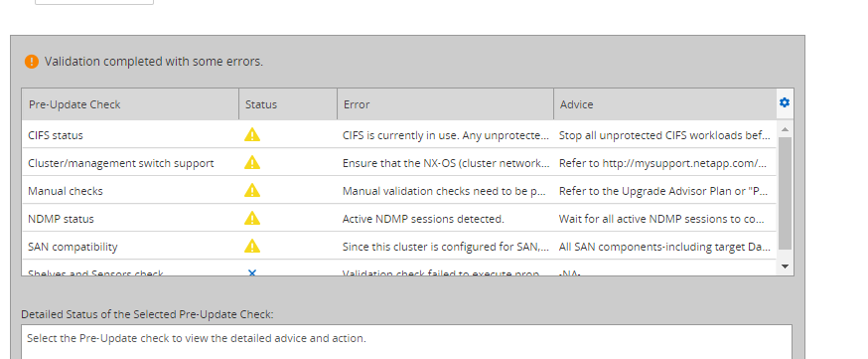Click the CIFS status warning triangle
Screen dimensions: 868x359
coord(252,134)
